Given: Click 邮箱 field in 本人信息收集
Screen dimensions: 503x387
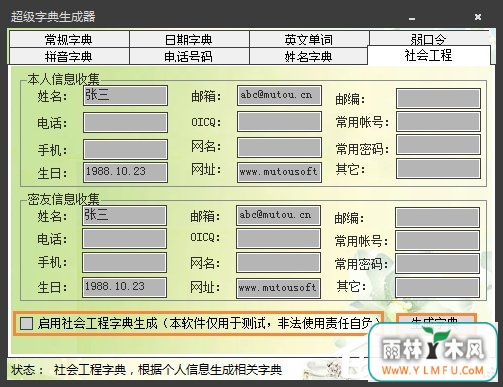Looking at the screenshot, I should coord(279,95).
